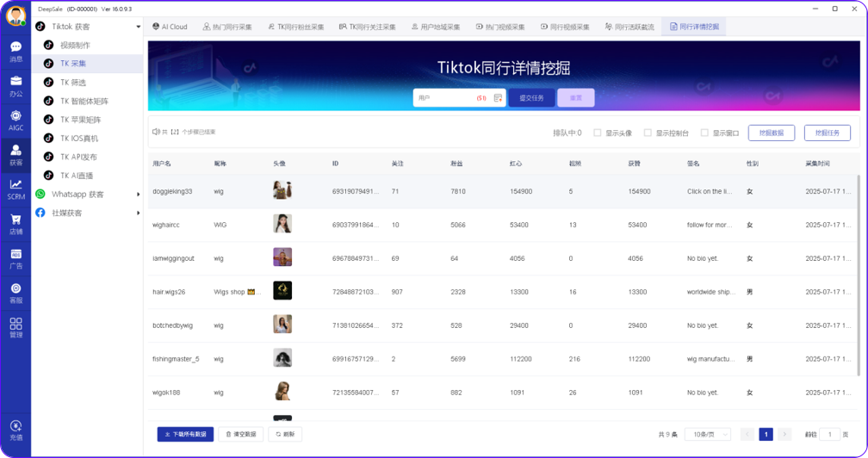Select TK 筛选 in the sidebar tree
Screen dimensions: 868x458
click(x=73, y=83)
